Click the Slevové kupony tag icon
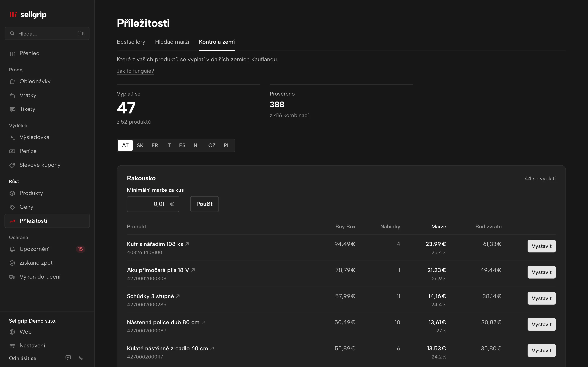 click(12, 165)
